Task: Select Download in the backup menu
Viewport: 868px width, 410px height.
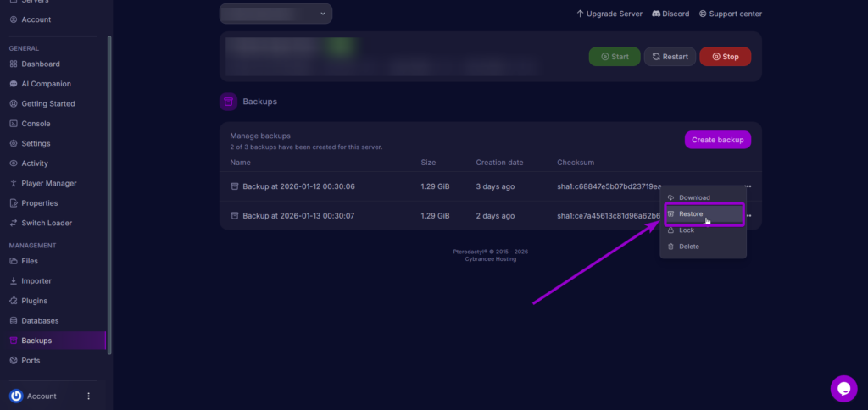Action: [x=694, y=198]
